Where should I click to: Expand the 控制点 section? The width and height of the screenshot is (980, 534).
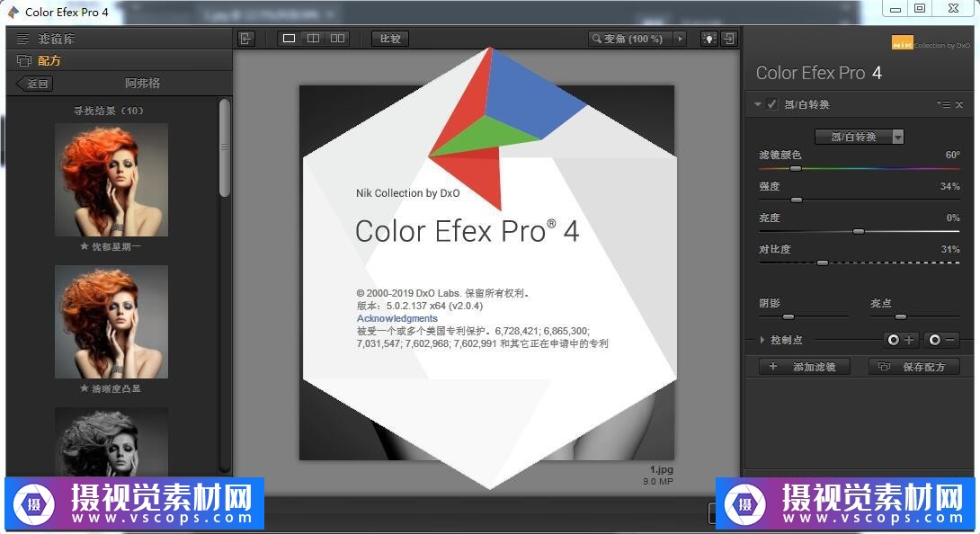[x=762, y=340]
